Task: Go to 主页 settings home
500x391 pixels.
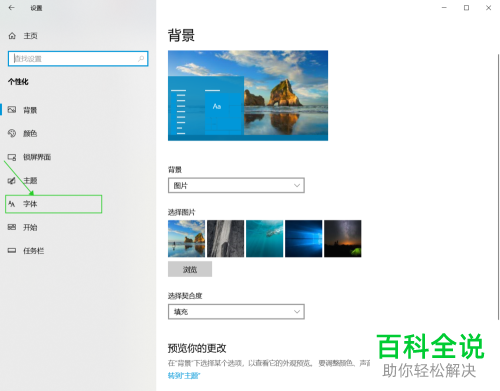Action: (30, 36)
